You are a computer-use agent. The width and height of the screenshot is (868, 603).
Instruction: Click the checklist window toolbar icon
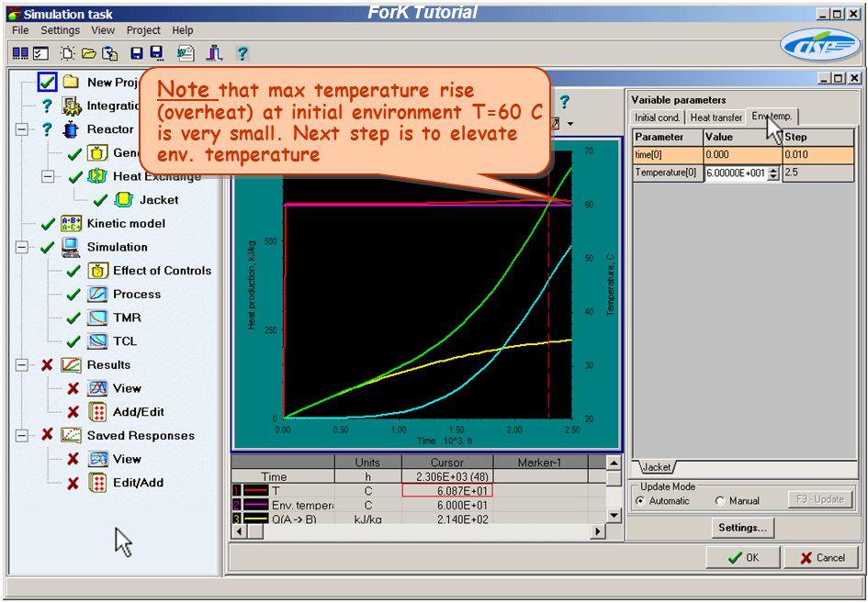[x=41, y=53]
